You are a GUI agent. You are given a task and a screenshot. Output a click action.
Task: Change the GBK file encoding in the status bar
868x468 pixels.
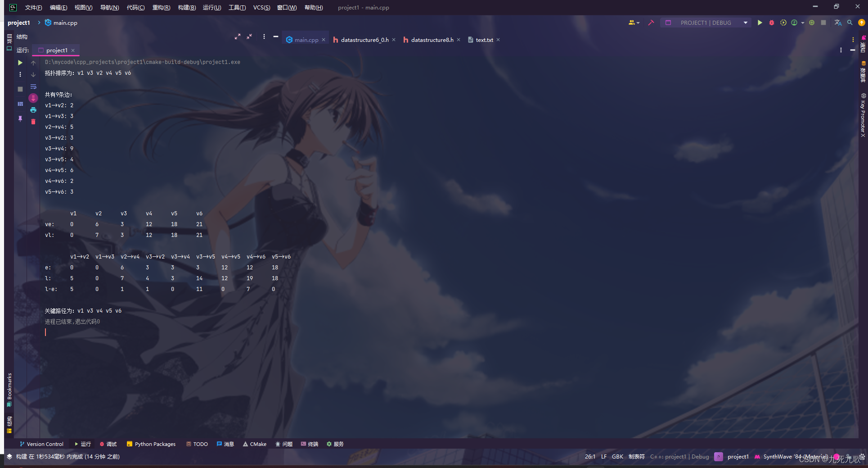[x=617, y=456]
